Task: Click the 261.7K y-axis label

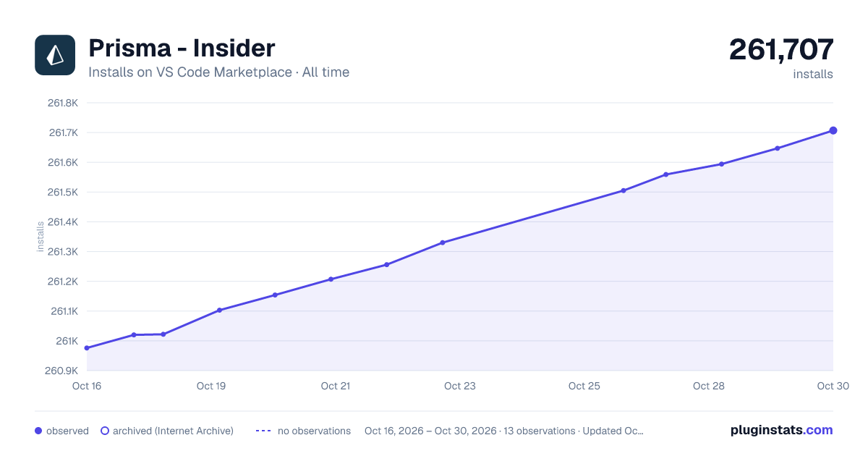Action: pyautogui.click(x=64, y=132)
